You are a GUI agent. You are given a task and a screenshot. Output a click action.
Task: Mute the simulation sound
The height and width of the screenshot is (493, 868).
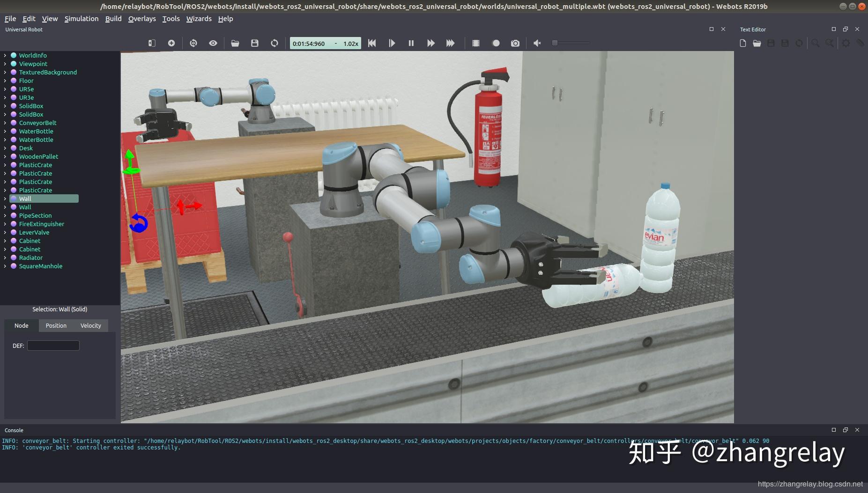tap(537, 43)
